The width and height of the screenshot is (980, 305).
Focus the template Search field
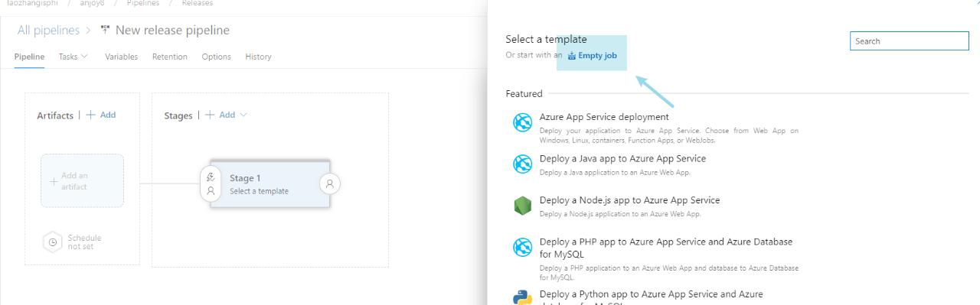910,41
